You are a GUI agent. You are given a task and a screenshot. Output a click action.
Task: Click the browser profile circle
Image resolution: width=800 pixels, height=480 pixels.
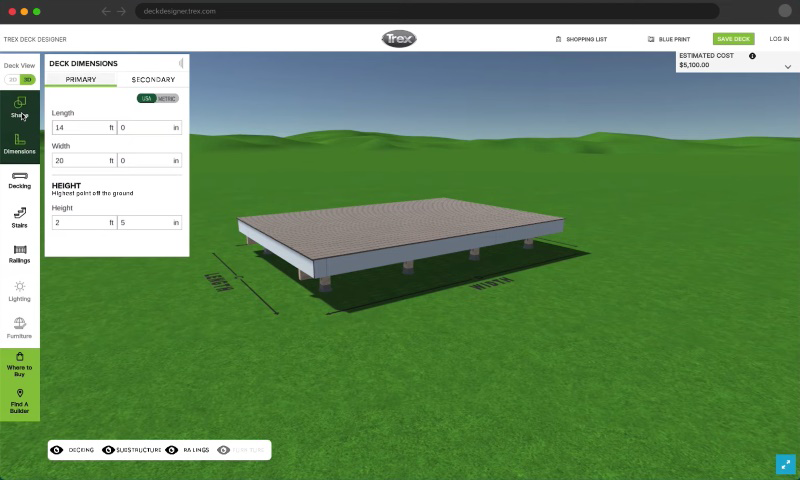coord(785,11)
